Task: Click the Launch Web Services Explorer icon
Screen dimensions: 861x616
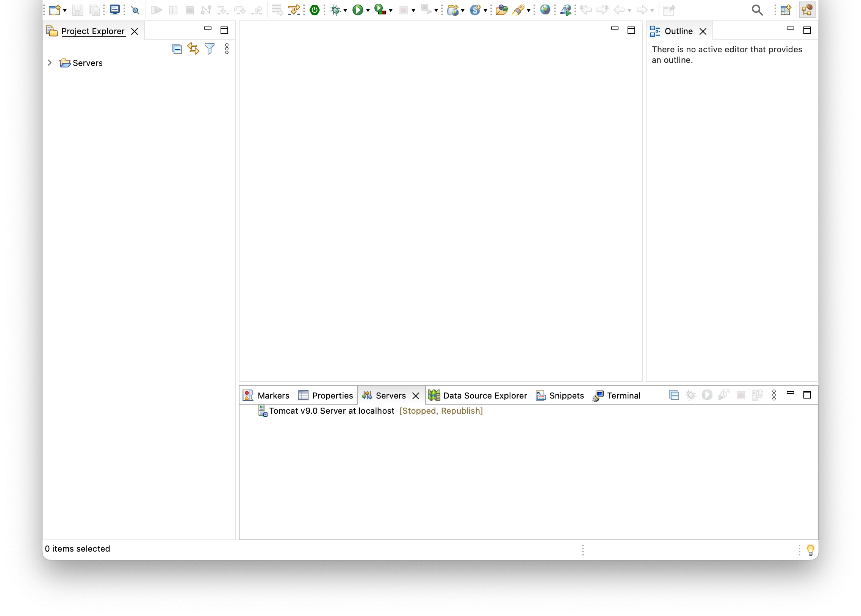Action: tap(565, 10)
